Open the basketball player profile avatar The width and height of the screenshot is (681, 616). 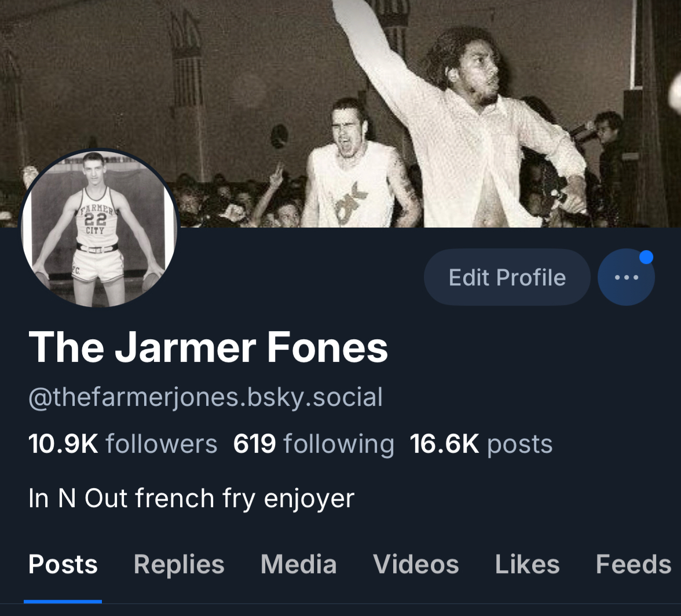[100, 228]
